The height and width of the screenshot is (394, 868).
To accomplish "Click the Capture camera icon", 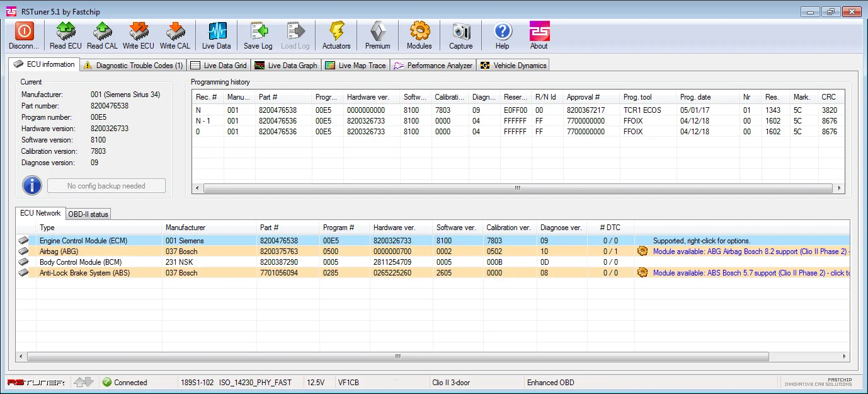I will coord(461,31).
